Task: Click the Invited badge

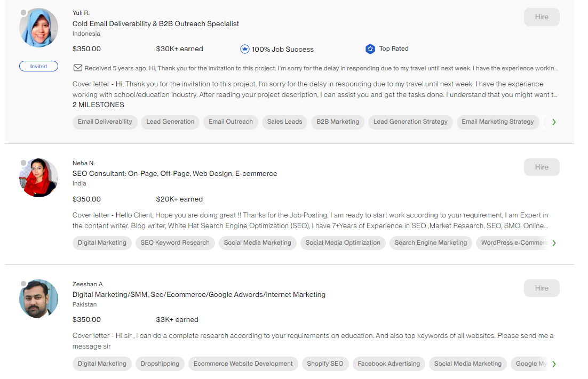Action: tap(38, 67)
